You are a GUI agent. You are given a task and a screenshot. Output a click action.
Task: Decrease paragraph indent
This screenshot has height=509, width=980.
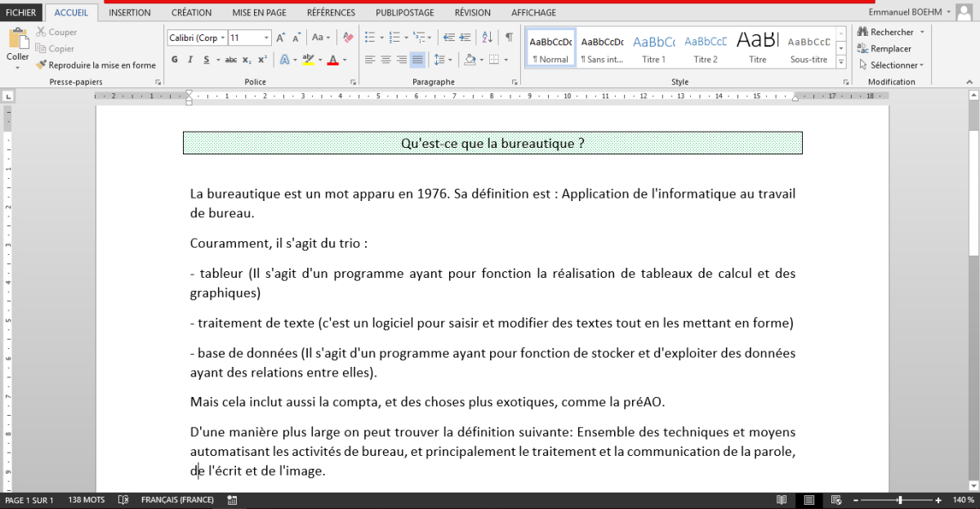[x=448, y=38]
